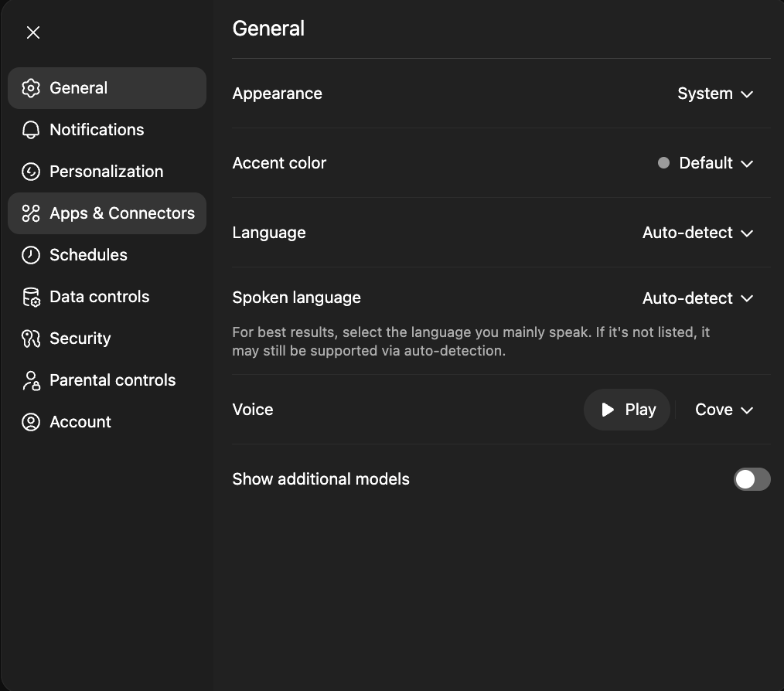Open the Appearance System dropdown
784x691 pixels.
tap(714, 94)
